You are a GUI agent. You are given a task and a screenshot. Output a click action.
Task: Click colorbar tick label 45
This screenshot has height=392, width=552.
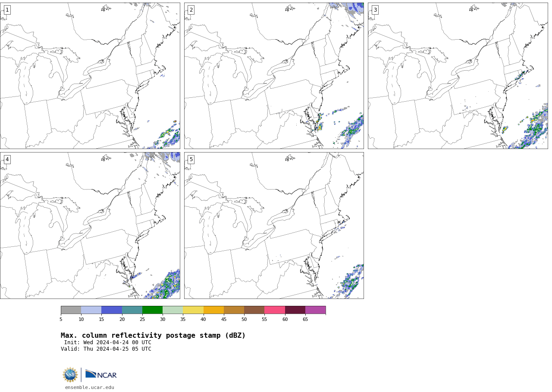click(x=224, y=319)
